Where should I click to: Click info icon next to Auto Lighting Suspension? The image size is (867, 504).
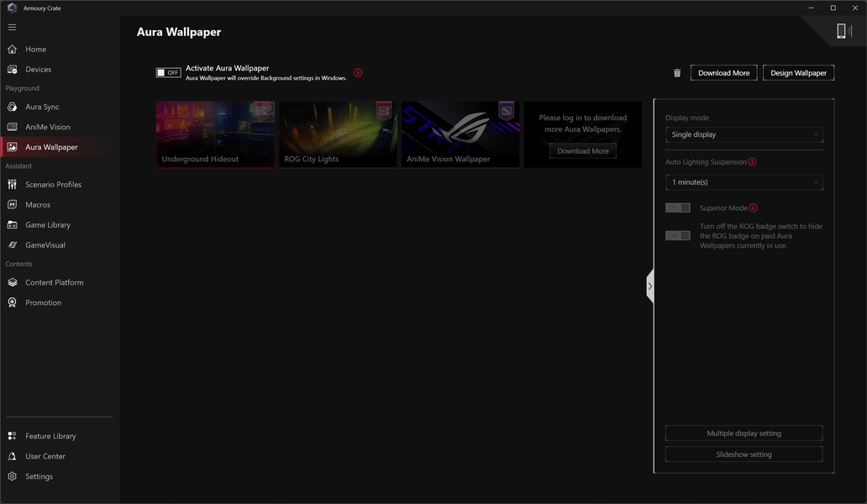point(752,162)
